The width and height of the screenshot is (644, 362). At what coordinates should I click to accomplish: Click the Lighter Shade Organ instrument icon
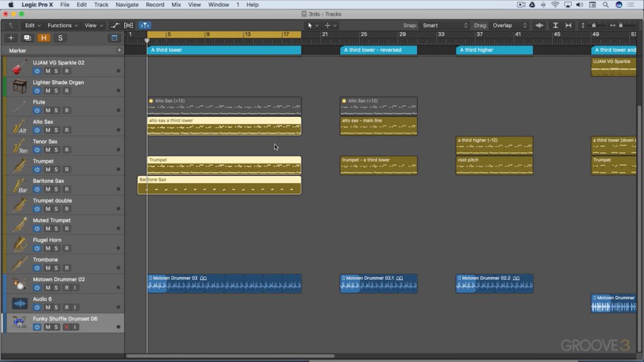(19, 87)
